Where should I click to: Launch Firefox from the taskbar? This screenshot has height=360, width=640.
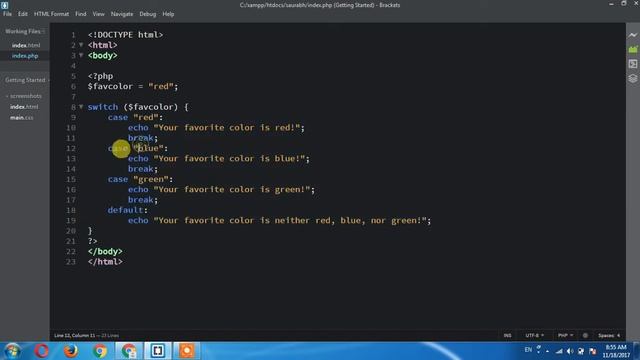click(x=71, y=351)
